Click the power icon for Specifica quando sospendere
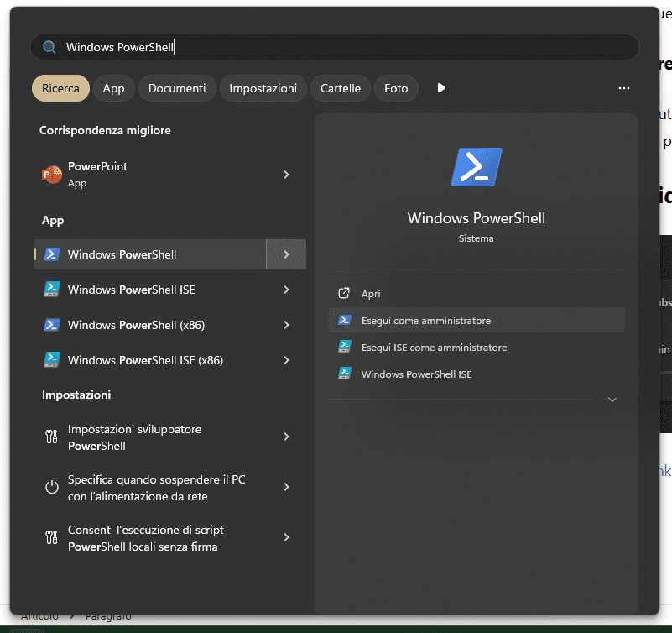Screen dimensions: 672x633 [x=52, y=487]
